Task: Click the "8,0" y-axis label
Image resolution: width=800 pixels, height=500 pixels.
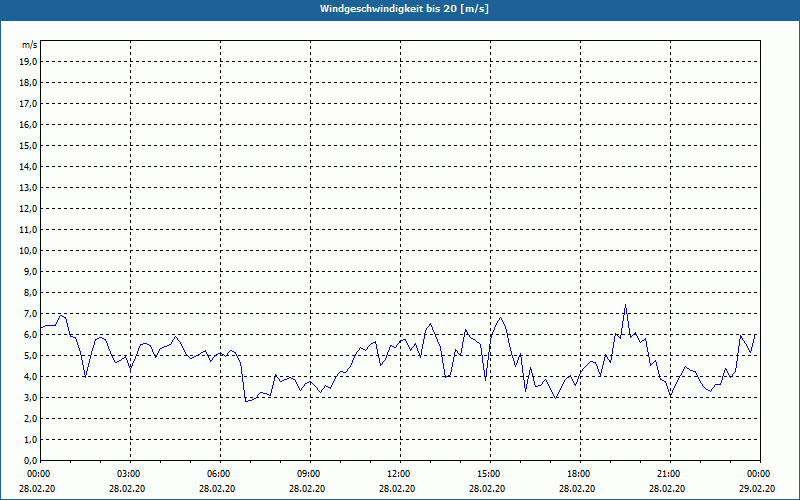Action: coord(31,292)
